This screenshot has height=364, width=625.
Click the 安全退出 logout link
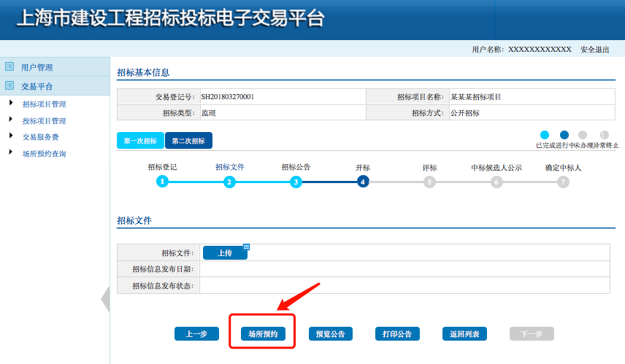595,50
